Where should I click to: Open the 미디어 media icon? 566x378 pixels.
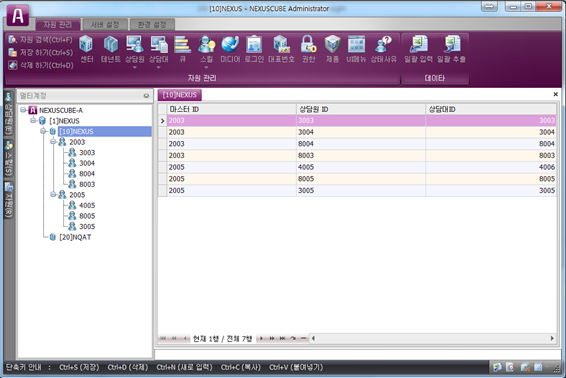click(230, 49)
